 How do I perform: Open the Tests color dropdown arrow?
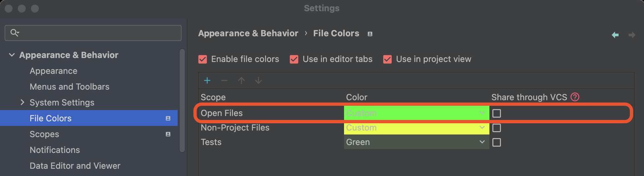(x=482, y=142)
